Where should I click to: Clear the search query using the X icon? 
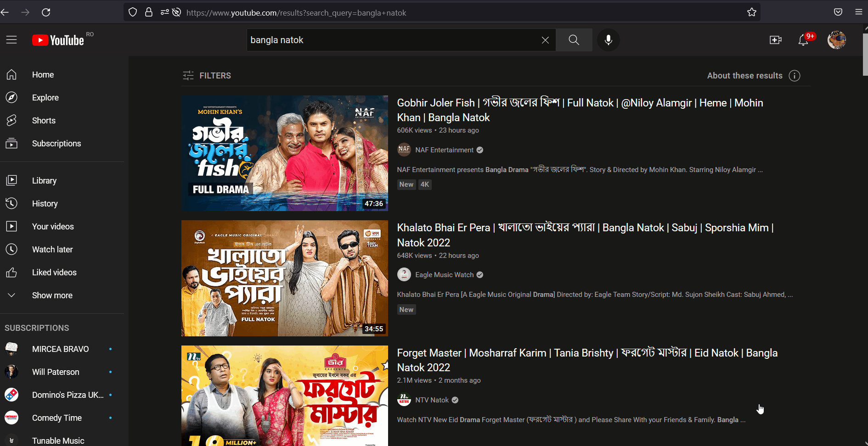[545, 40]
